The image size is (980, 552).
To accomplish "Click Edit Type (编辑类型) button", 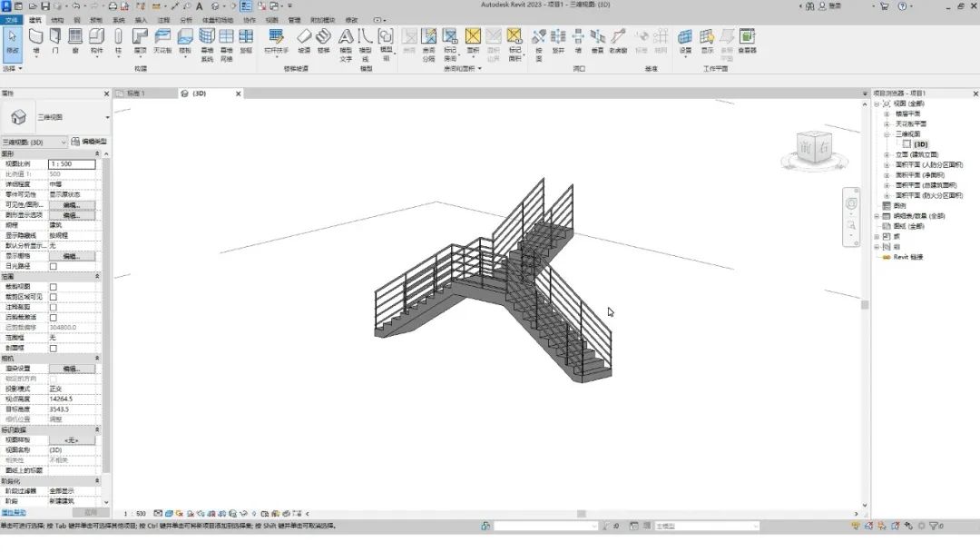I will pyautogui.click(x=89, y=143).
